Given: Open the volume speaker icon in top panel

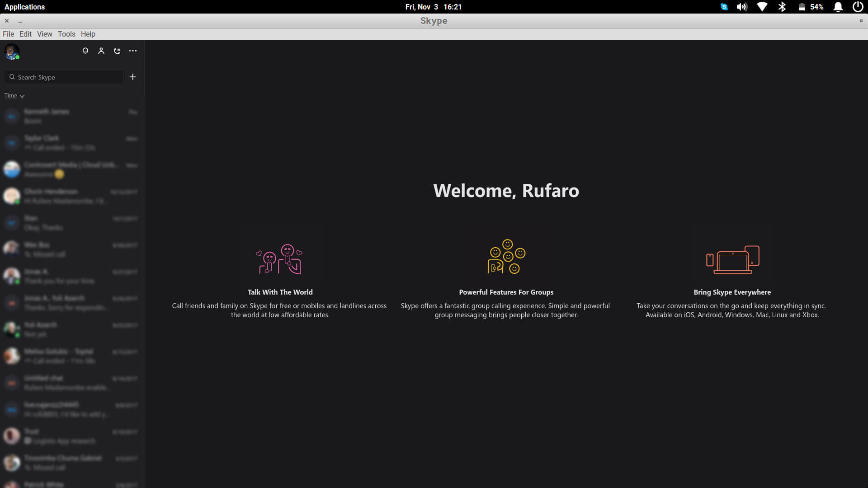Looking at the screenshot, I should tap(742, 7).
